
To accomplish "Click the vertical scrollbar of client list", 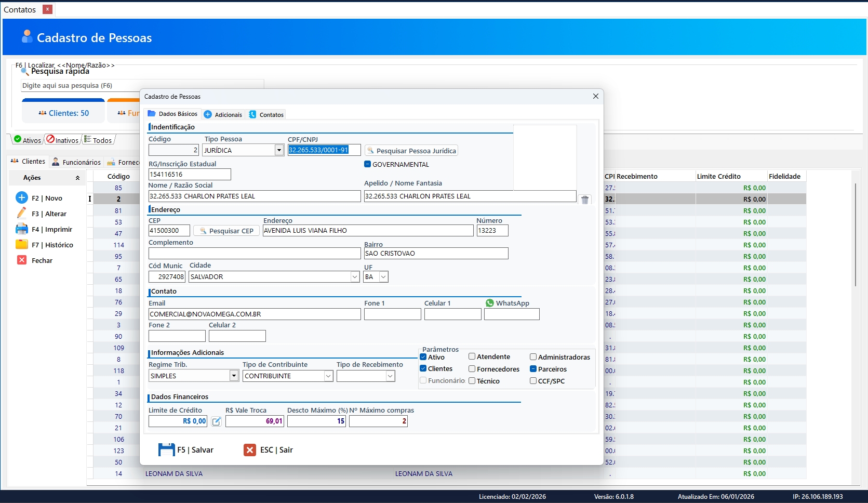I will (855, 234).
